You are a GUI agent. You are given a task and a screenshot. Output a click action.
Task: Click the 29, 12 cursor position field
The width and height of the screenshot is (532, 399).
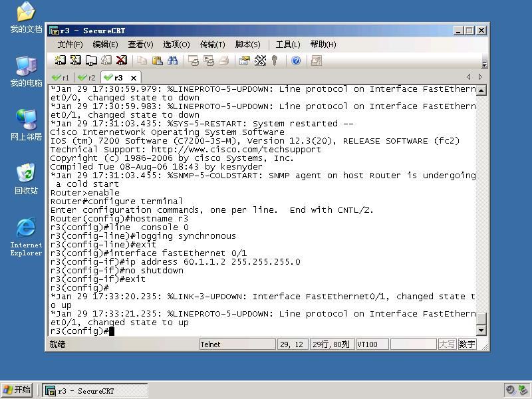click(x=293, y=344)
